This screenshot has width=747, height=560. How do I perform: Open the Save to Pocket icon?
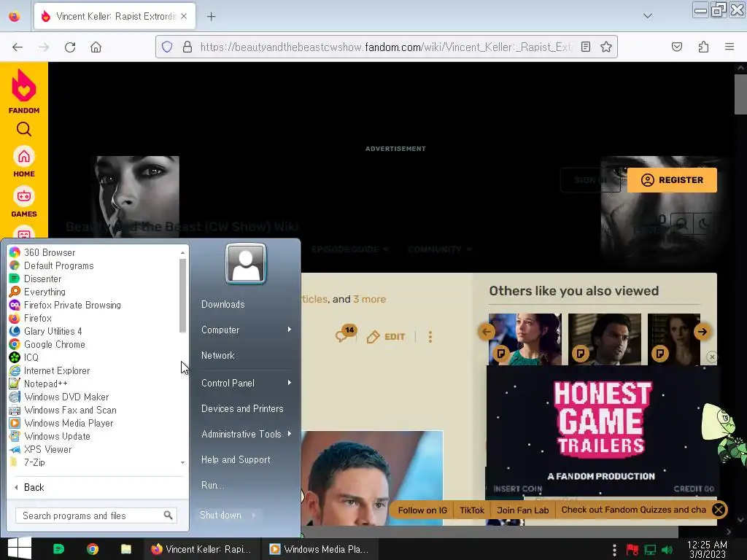[676, 47]
